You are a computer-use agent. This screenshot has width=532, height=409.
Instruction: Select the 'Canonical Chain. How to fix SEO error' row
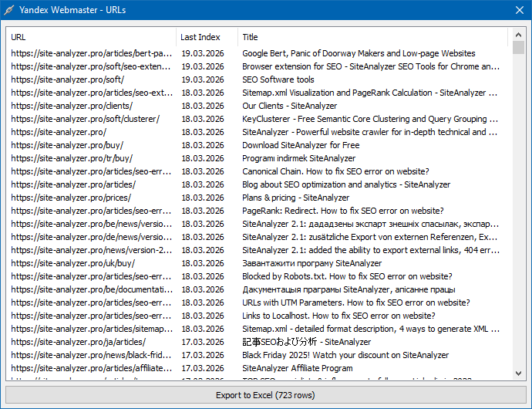tap(259, 171)
